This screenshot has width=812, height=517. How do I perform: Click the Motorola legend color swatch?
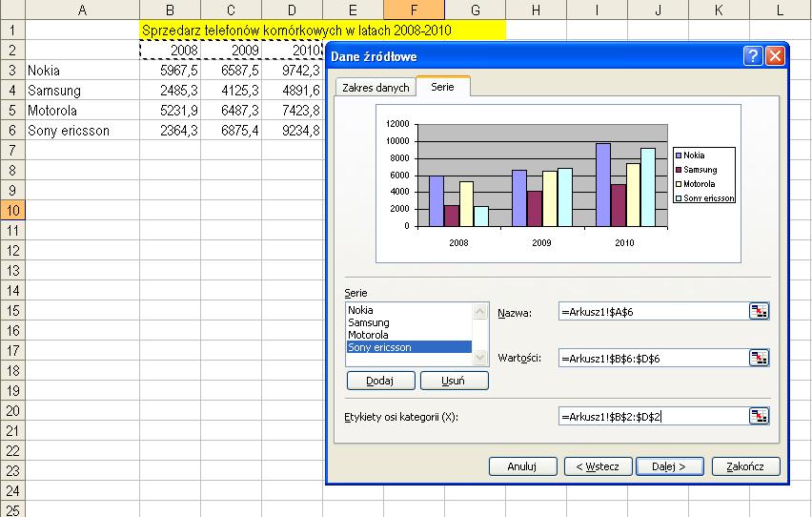679,184
